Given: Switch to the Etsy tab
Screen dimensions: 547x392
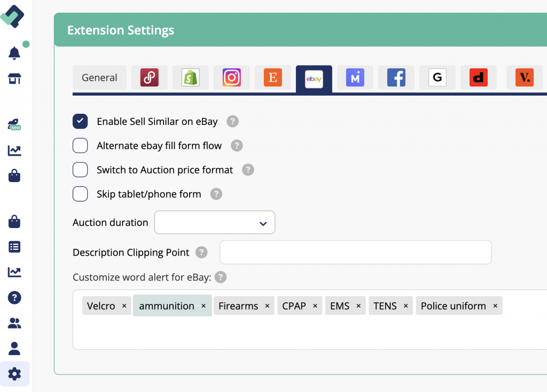Looking at the screenshot, I should click(x=273, y=77).
